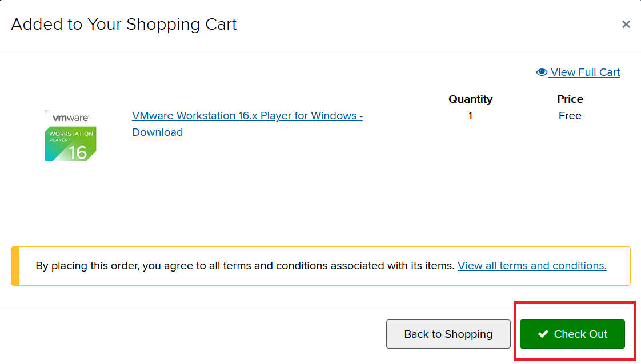
Task: Click the eye icon beside View Full Cart
Action: [x=542, y=72]
